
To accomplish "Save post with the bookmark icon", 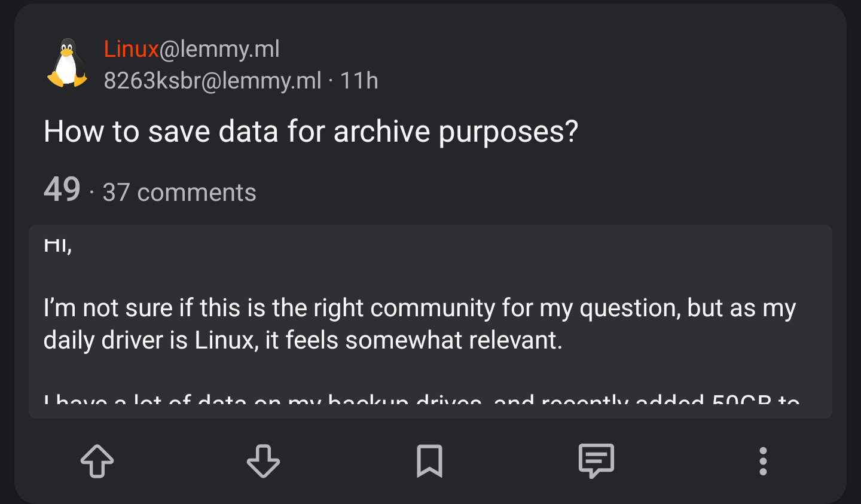I will (429, 461).
